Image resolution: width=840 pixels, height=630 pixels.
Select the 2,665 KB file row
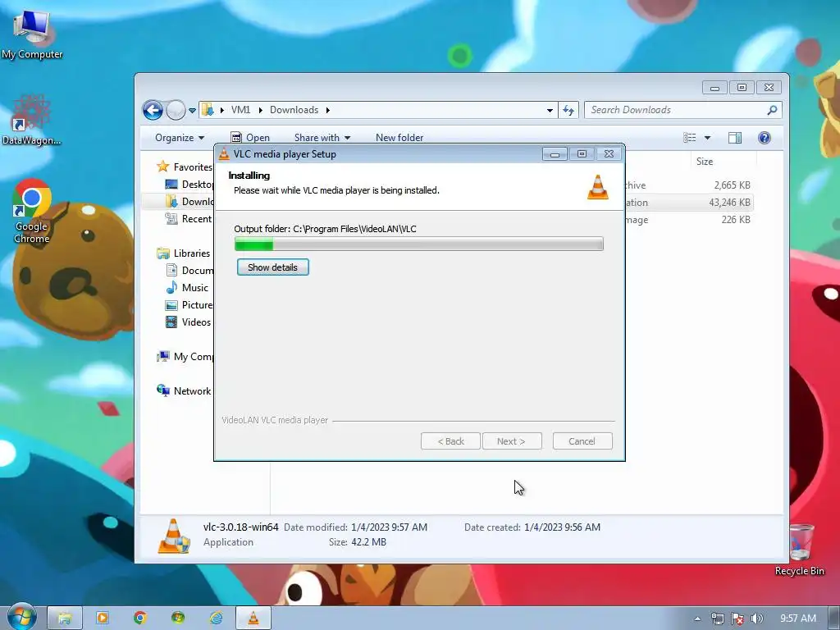(689, 185)
